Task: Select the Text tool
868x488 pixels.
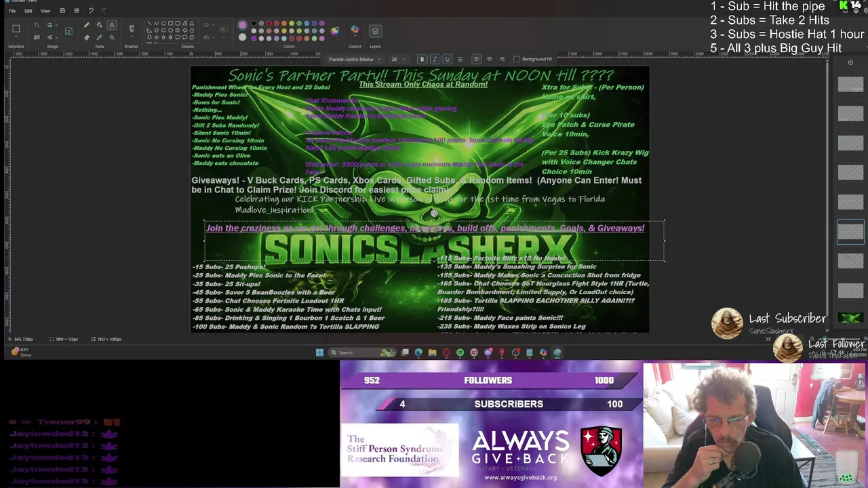Action: pyautogui.click(x=112, y=25)
